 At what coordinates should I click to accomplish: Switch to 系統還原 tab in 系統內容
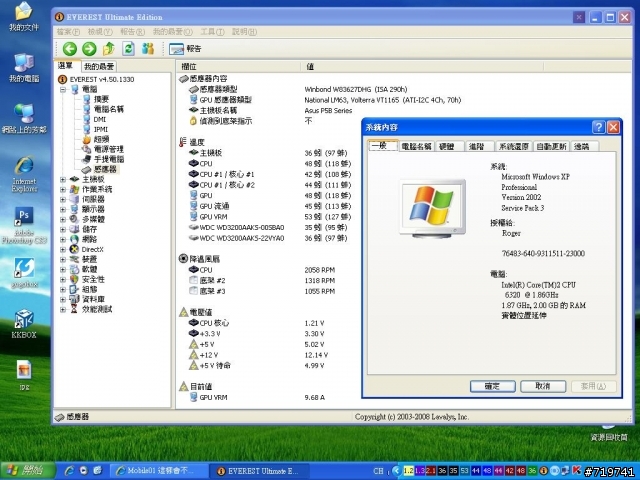(514, 147)
